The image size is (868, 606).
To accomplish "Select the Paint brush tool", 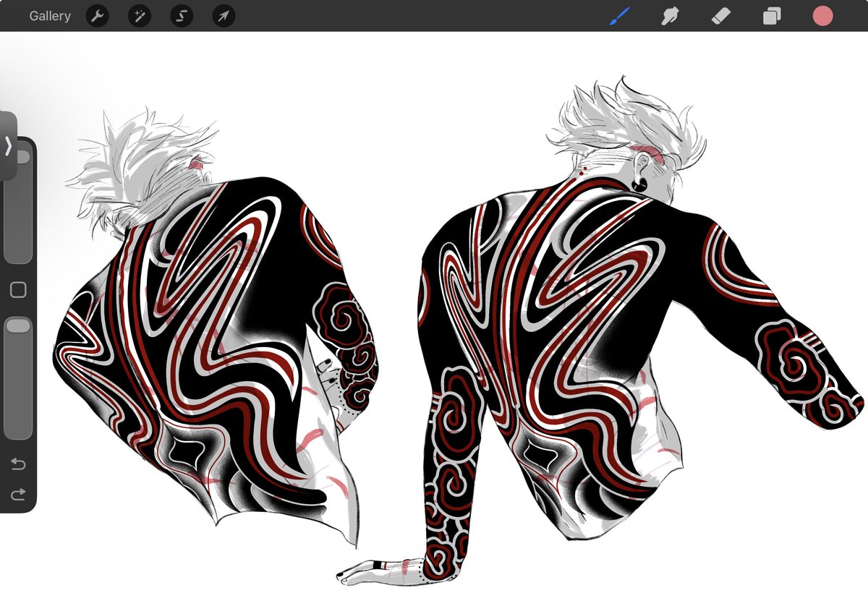I will coord(619,16).
